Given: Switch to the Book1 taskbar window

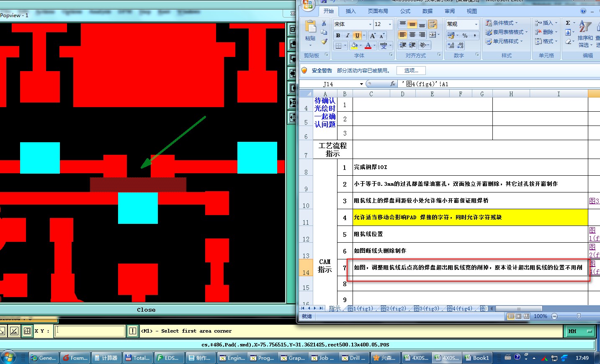Looking at the screenshot, I should click(477, 358).
